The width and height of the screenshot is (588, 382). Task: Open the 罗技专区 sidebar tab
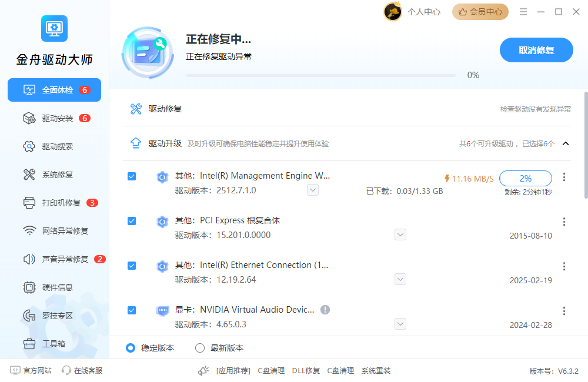(54, 316)
